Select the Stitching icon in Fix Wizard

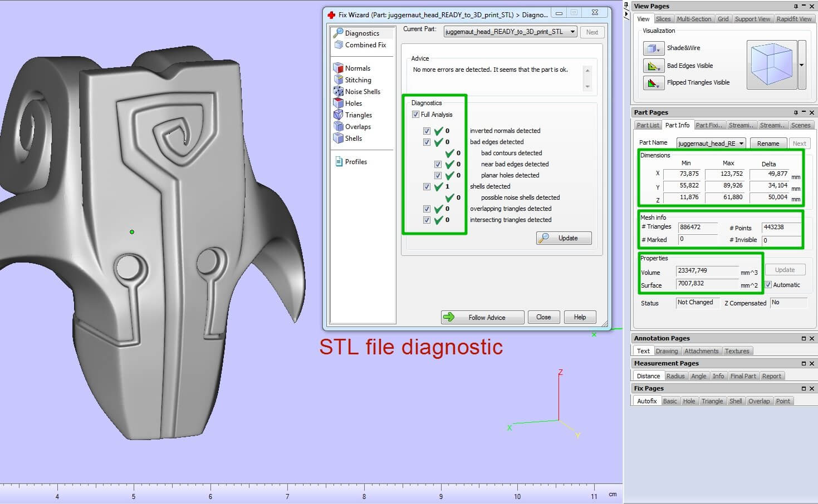click(x=338, y=80)
